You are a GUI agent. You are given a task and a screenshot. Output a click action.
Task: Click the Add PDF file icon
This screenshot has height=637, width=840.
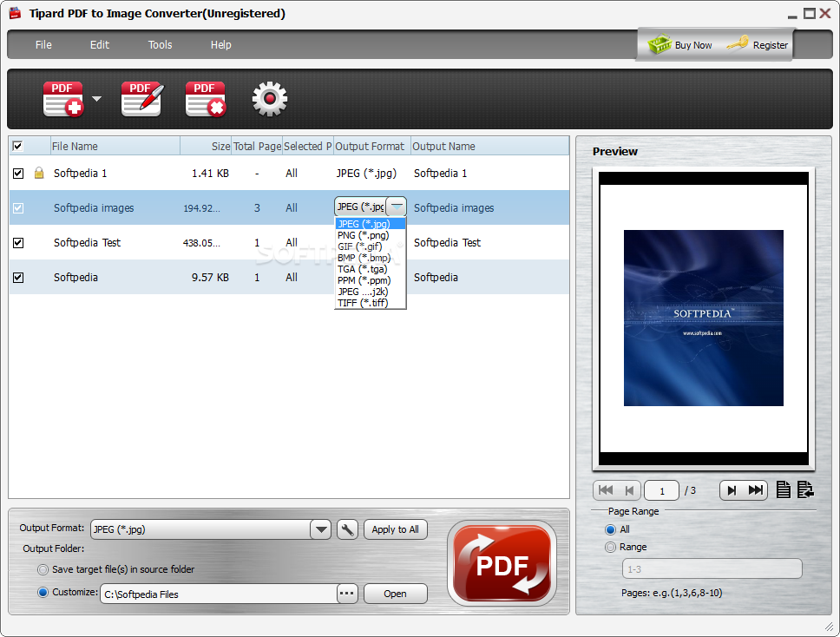[63, 99]
